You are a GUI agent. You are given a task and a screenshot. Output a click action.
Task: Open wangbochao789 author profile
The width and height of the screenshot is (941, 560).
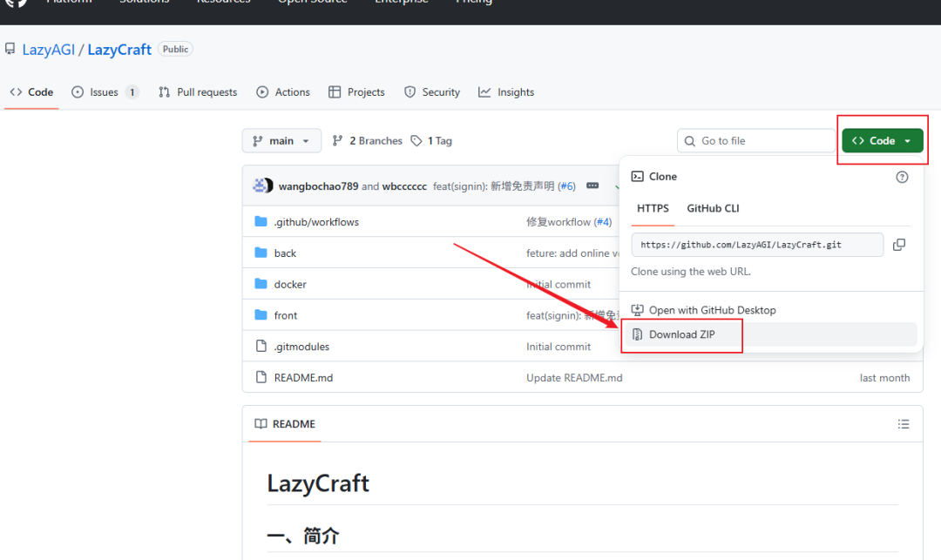318,186
